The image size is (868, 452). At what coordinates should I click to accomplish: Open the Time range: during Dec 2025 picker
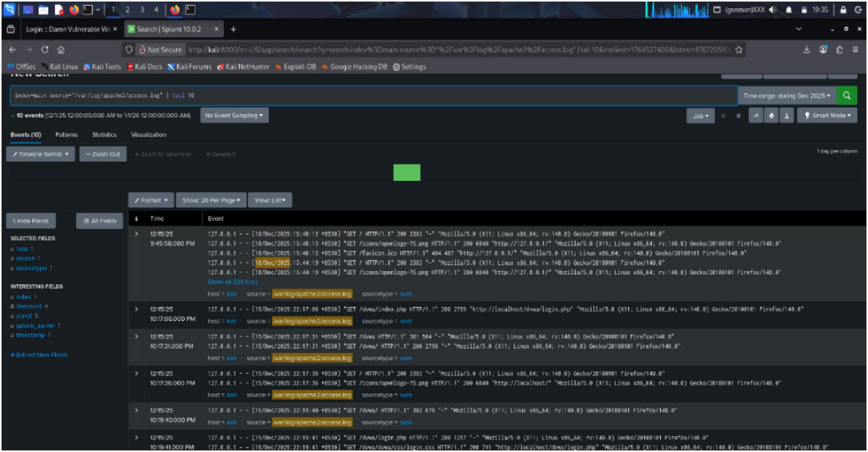(787, 96)
